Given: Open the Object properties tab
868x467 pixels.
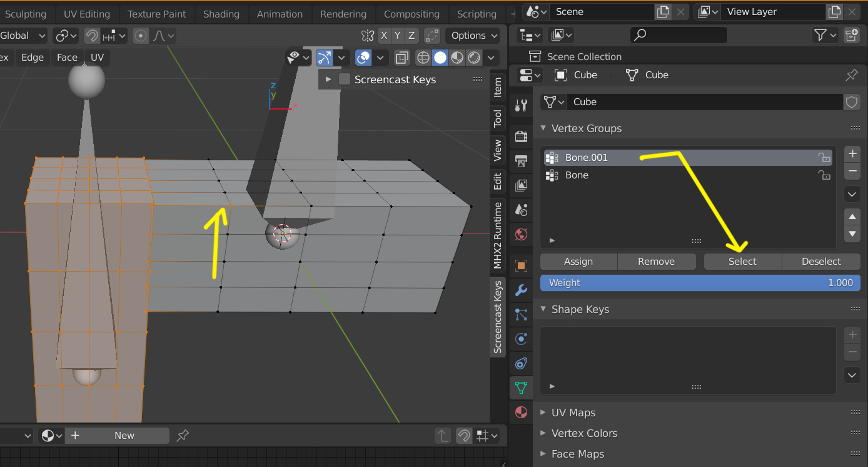Looking at the screenshot, I should pyautogui.click(x=521, y=265).
